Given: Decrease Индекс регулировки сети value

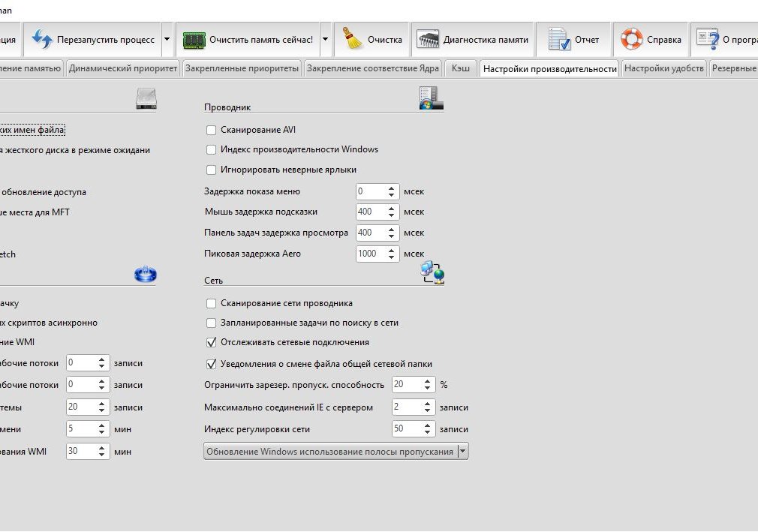Looking at the screenshot, I should point(427,432).
